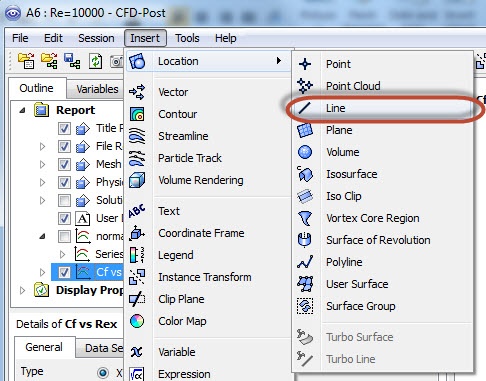Click the Plane grid icon
The height and width of the screenshot is (381, 486).
tap(305, 130)
